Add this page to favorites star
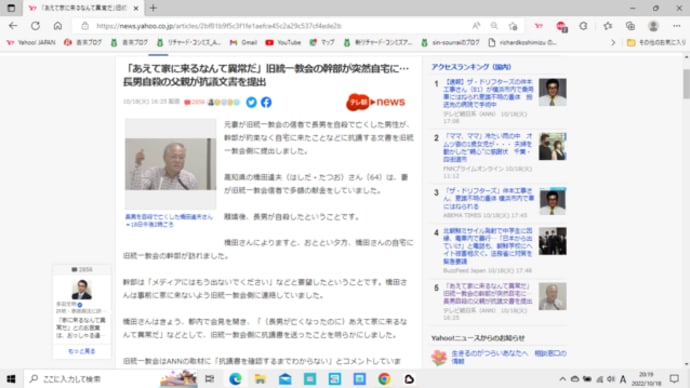This screenshot has width=690, height=388. pyautogui.click(x=513, y=26)
